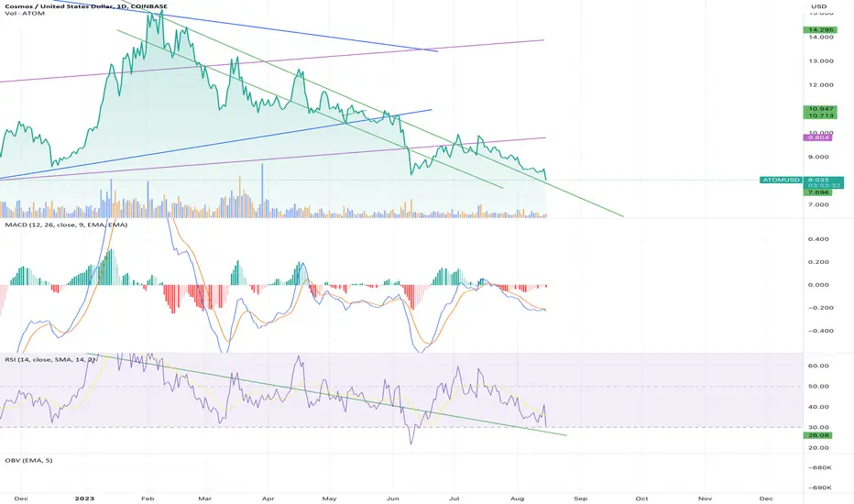Viewport: 854px width, 504px height.
Task: Select the RSI (14, close, SMA) legend
Action: coord(51,359)
